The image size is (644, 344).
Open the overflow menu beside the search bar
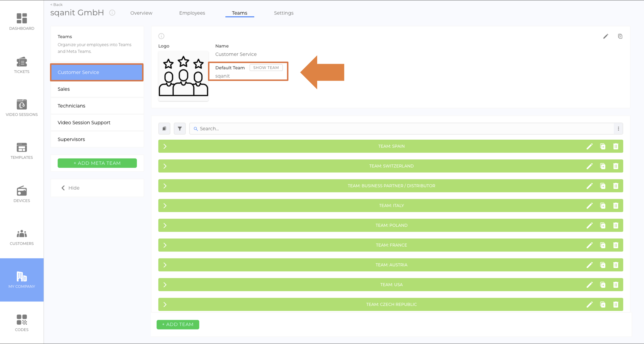(618, 129)
